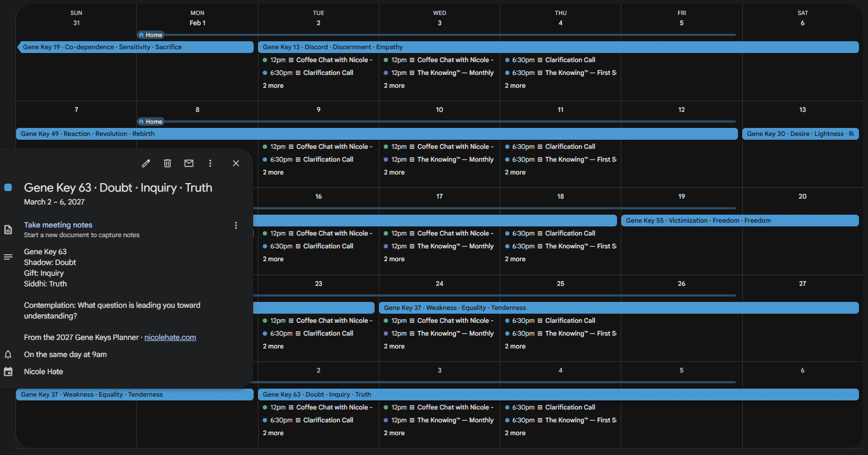This screenshot has height=455, width=868.
Task: Click the Take meeting notes link
Action: [58, 225]
